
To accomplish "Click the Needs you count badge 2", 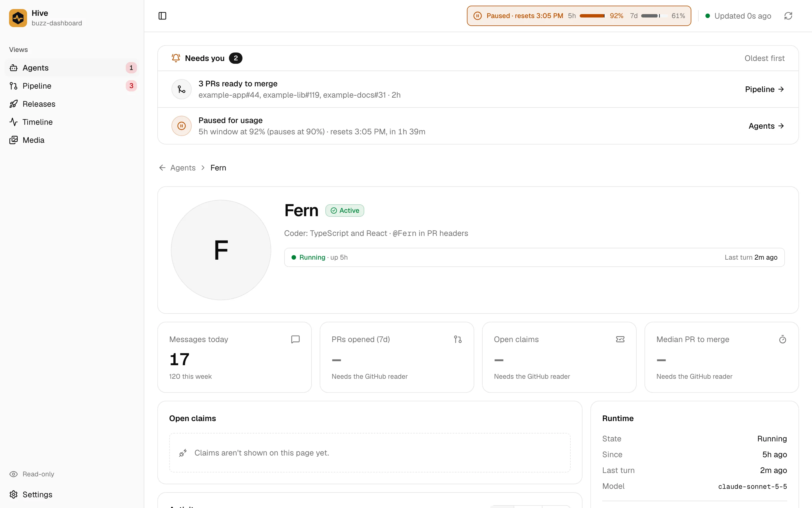I will [x=235, y=58].
